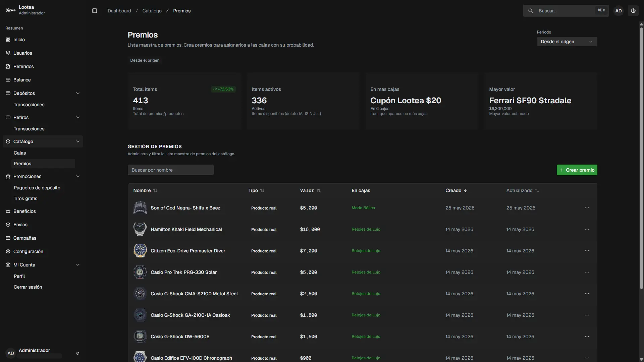Click Catalogo breadcrumb

coord(152,11)
